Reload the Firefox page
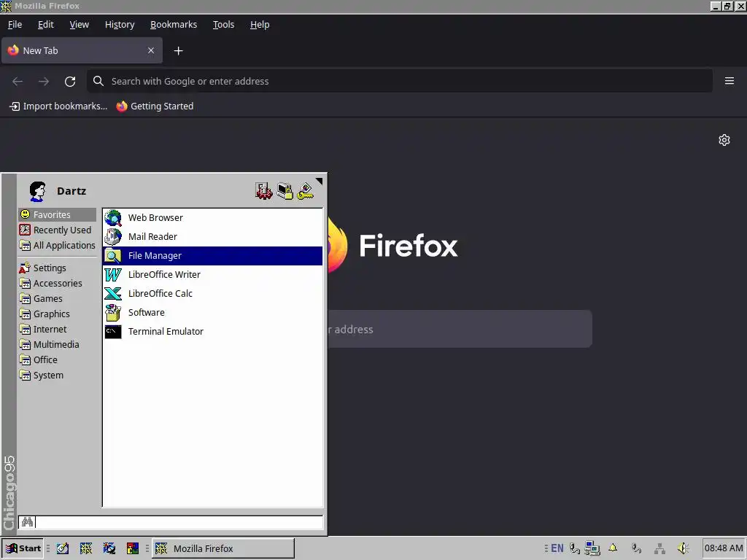747x560 pixels. coord(70,82)
